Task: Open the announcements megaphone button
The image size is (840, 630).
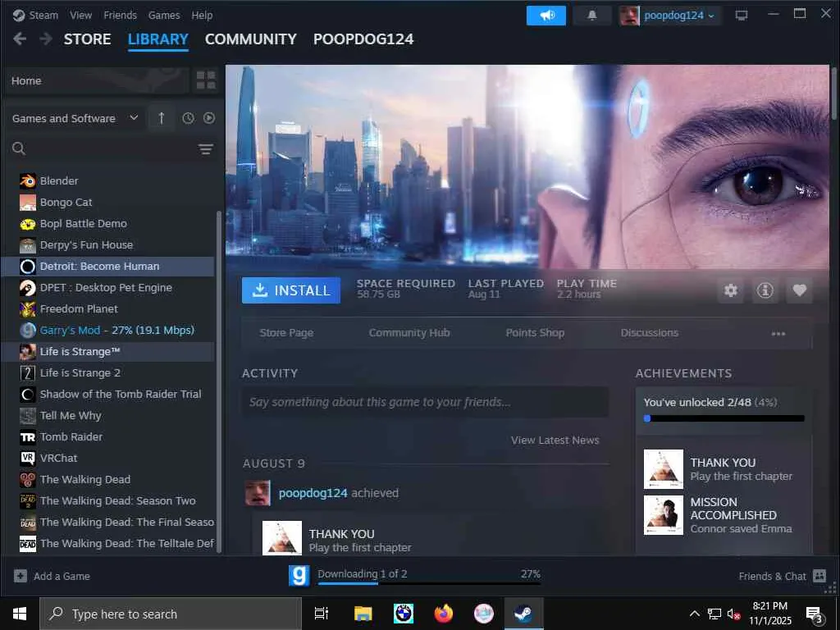Action: coord(546,15)
